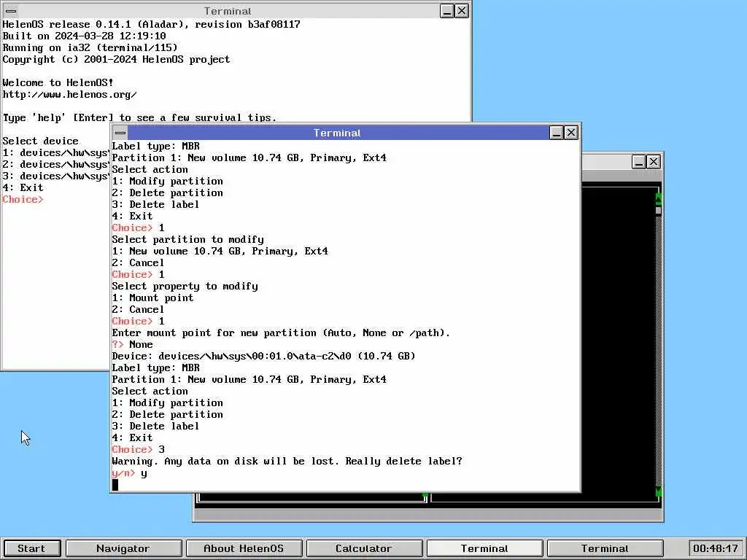The width and height of the screenshot is (747, 560).
Task: Minimize the front Terminal window
Action: pyautogui.click(x=557, y=133)
